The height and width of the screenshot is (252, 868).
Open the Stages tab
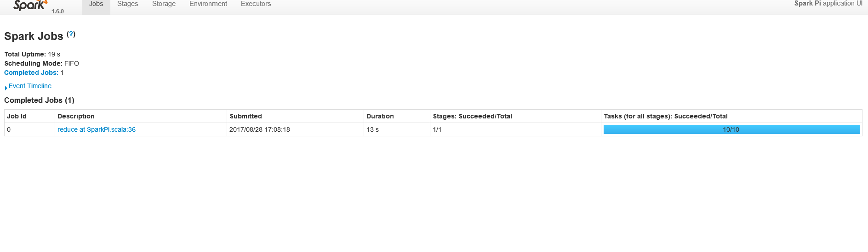coord(128,4)
